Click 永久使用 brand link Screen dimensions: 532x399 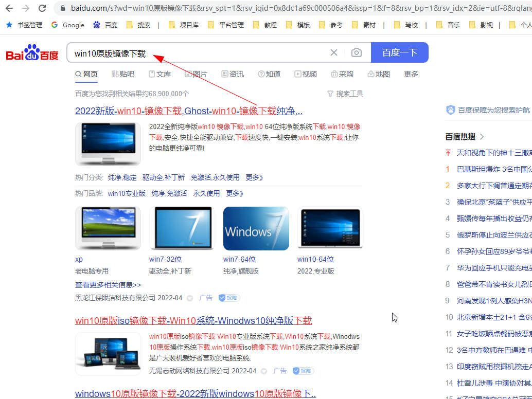point(206,193)
